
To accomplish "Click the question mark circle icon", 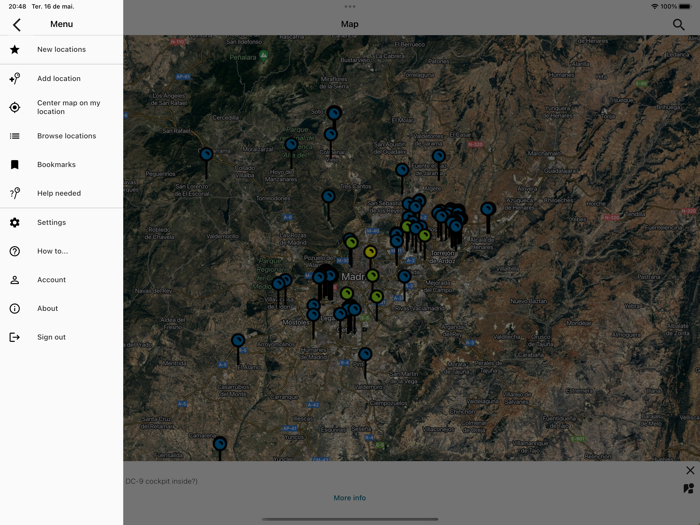I will [x=15, y=251].
